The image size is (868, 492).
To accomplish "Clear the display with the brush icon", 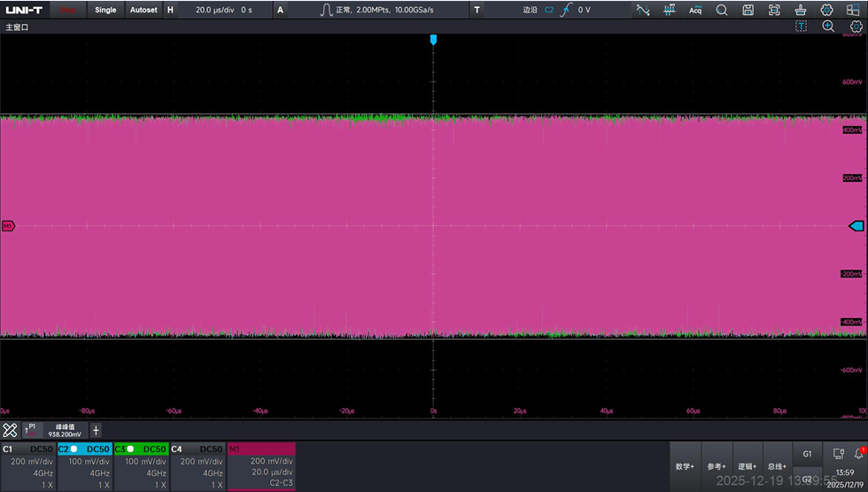I will [x=801, y=10].
